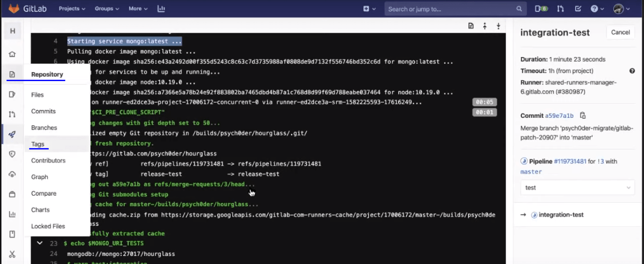Select Charts in Repository menu
The image size is (644, 264).
(x=41, y=210)
